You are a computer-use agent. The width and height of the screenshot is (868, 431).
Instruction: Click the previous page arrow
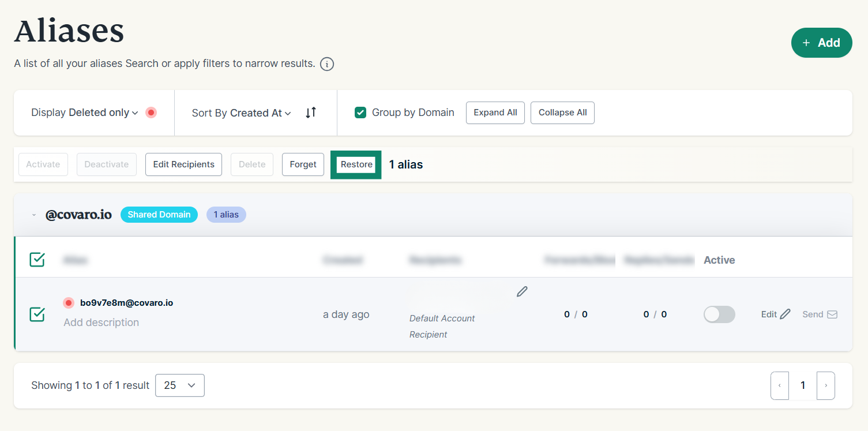click(780, 385)
